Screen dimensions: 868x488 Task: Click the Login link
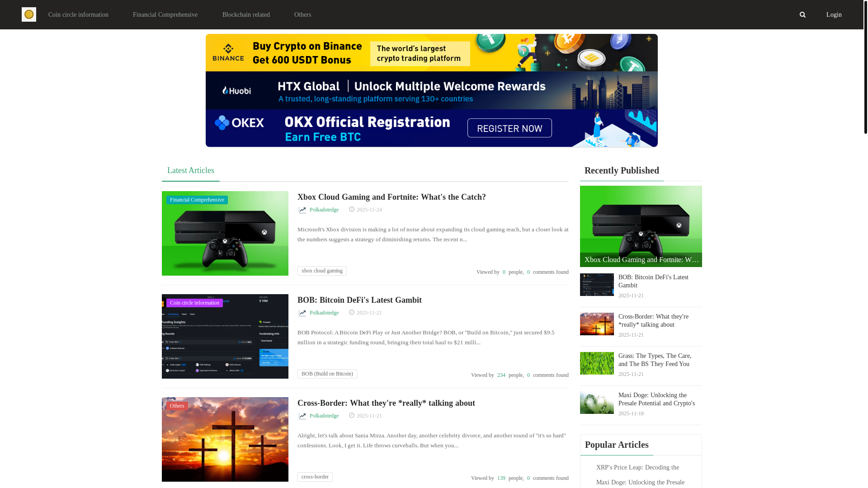click(834, 14)
